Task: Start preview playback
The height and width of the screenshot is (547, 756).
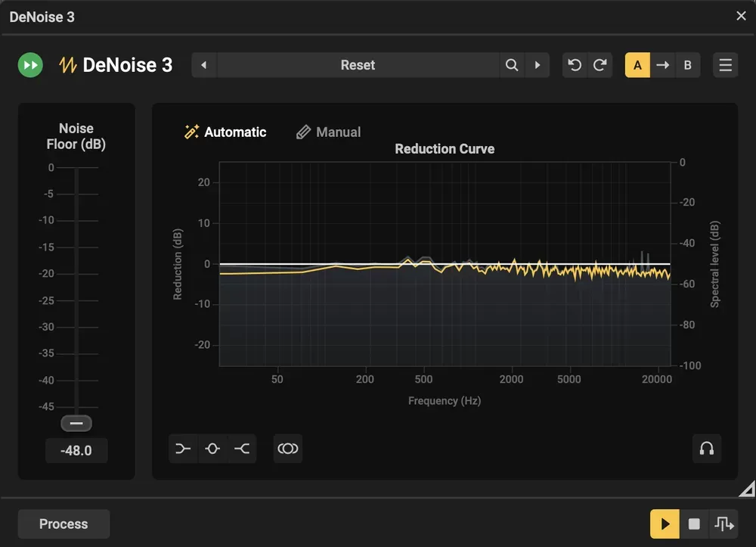Action: 665,524
